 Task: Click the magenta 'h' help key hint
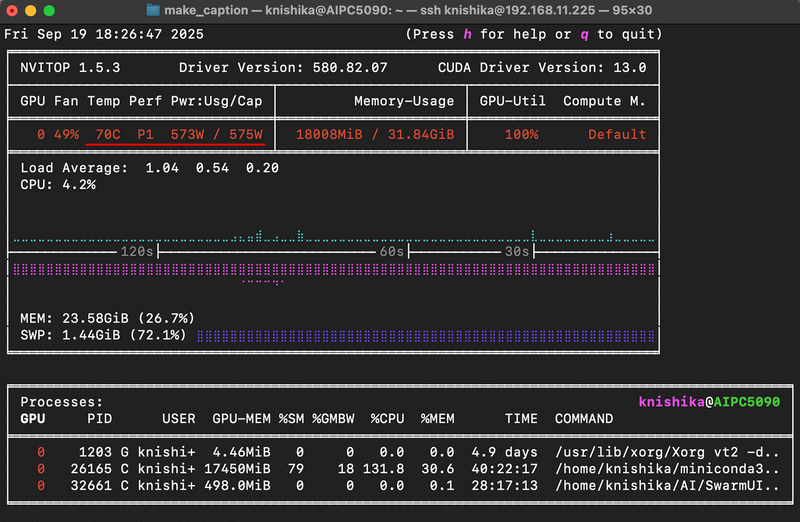coord(466,34)
